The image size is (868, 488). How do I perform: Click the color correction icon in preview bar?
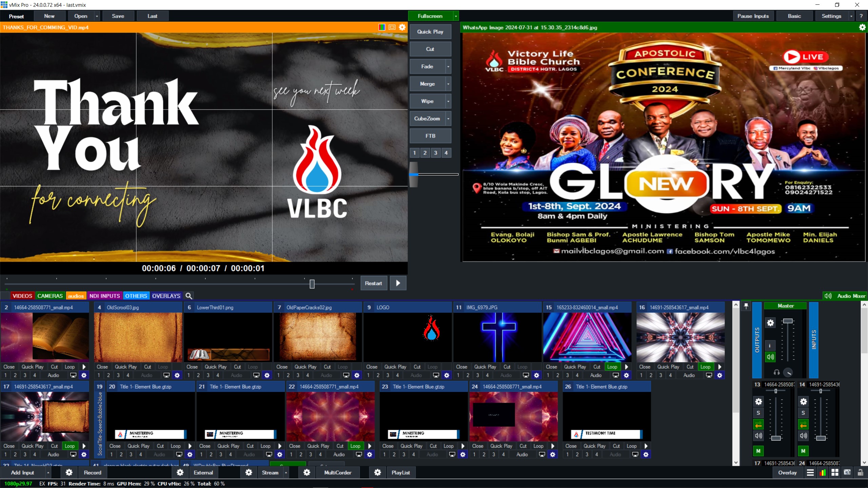coord(382,27)
